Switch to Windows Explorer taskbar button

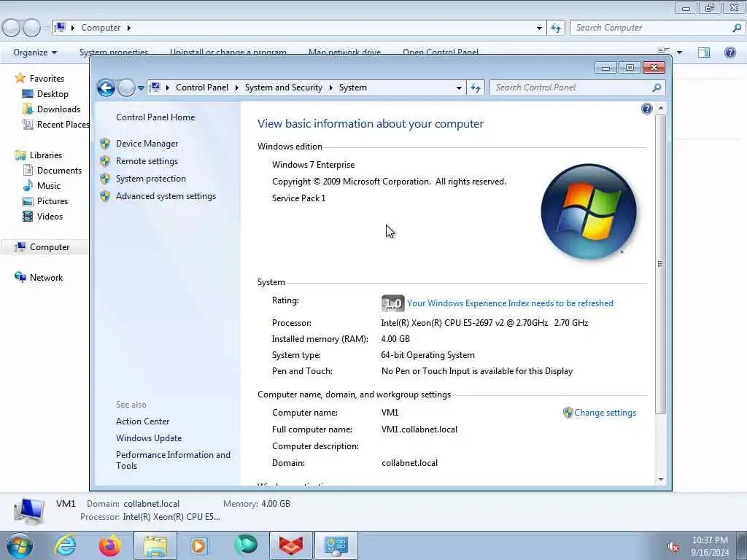point(155,545)
